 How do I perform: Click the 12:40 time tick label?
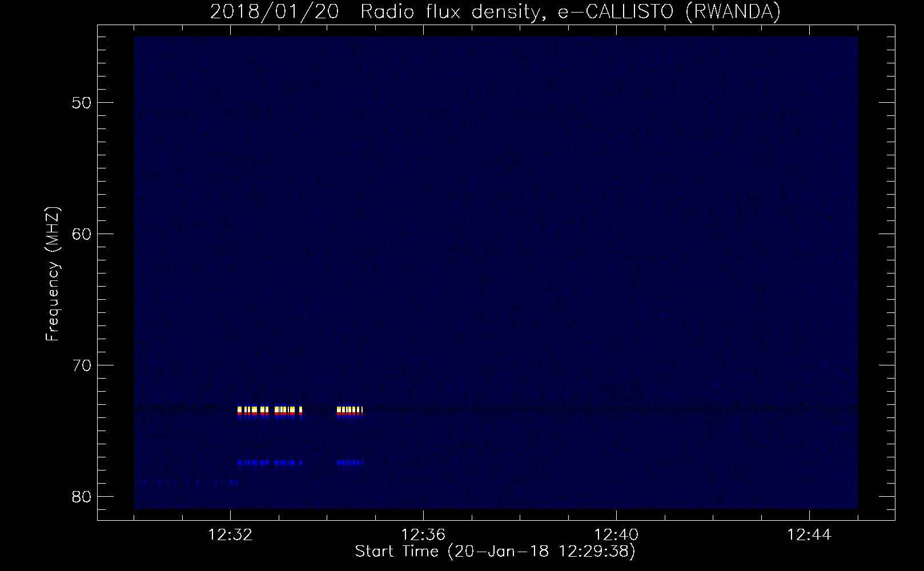pos(616,536)
